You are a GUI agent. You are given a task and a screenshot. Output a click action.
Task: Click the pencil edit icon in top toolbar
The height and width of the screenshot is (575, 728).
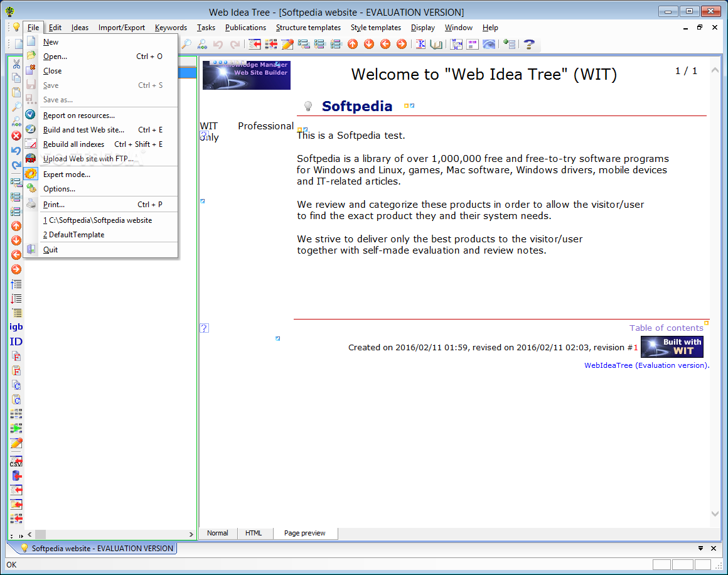(x=287, y=44)
